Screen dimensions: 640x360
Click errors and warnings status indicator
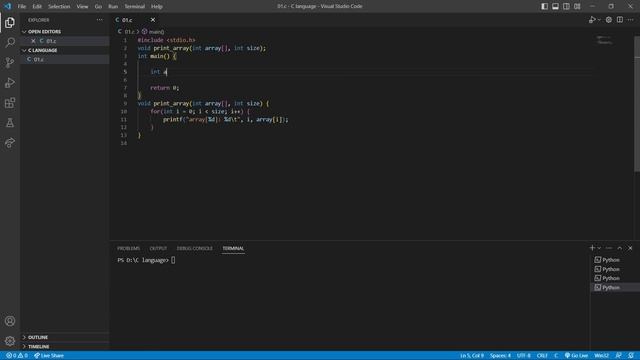[17, 356]
